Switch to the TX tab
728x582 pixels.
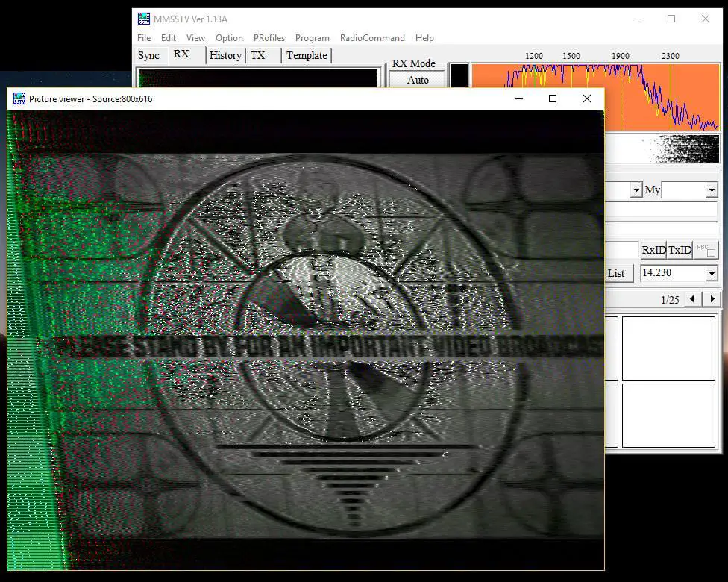click(257, 55)
